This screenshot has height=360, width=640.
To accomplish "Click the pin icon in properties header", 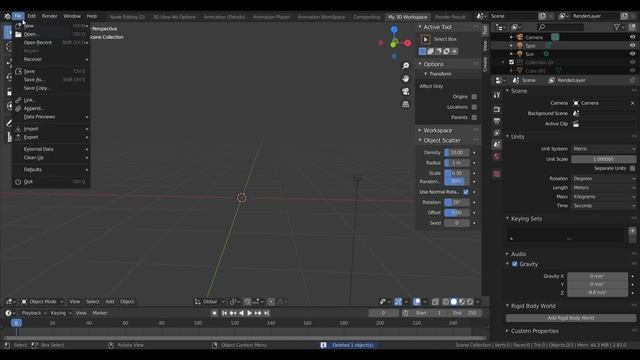I will (x=632, y=80).
